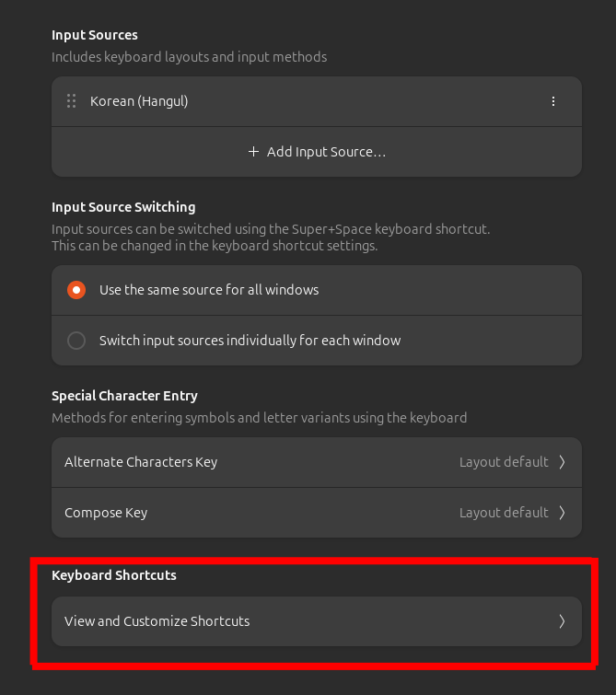616x695 pixels.
Task: Open the Korean (Hangul) three-dot options menu
Action: tap(553, 101)
